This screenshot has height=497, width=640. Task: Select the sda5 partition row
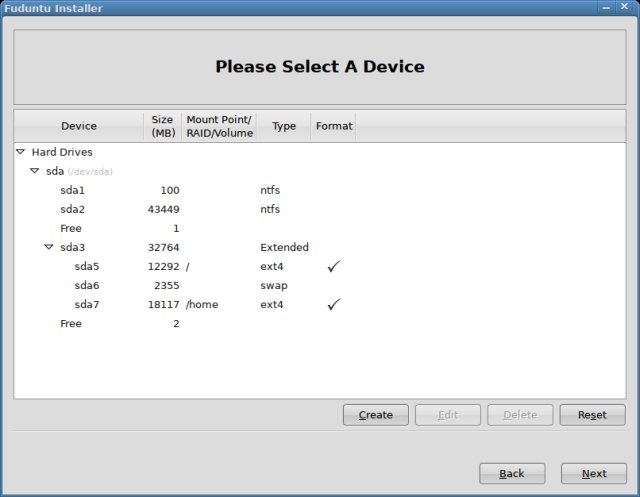(x=320, y=266)
